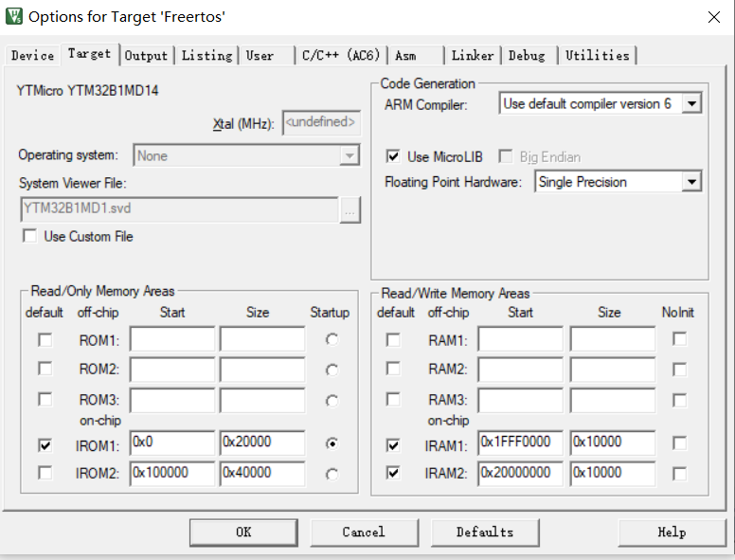Check the RAM2 default checkbox
This screenshot has height=560, width=735.
tap(393, 369)
